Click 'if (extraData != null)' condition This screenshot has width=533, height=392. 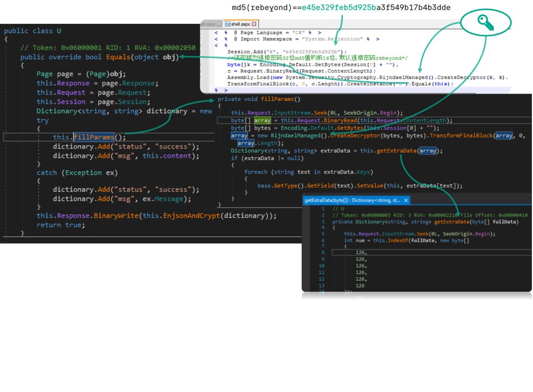(267, 158)
